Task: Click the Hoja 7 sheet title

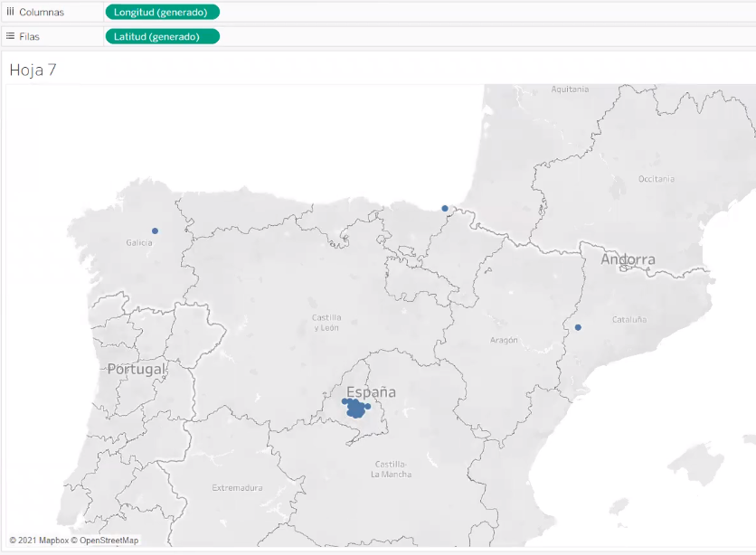Action: click(x=33, y=70)
